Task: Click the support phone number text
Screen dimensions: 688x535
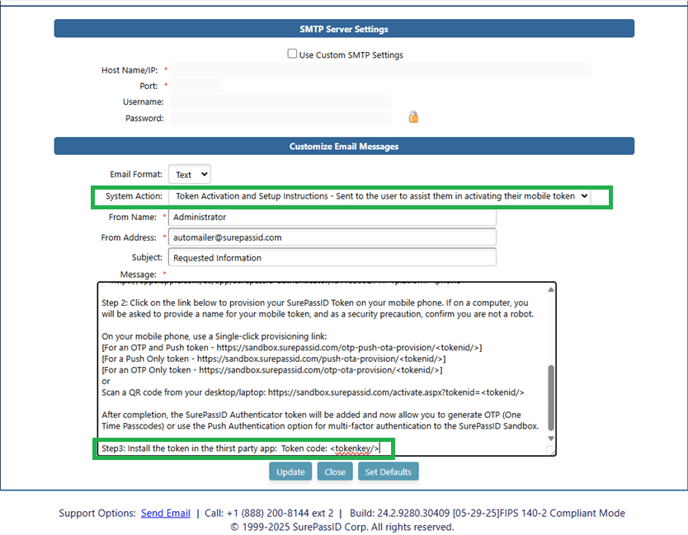Action: 269,513
